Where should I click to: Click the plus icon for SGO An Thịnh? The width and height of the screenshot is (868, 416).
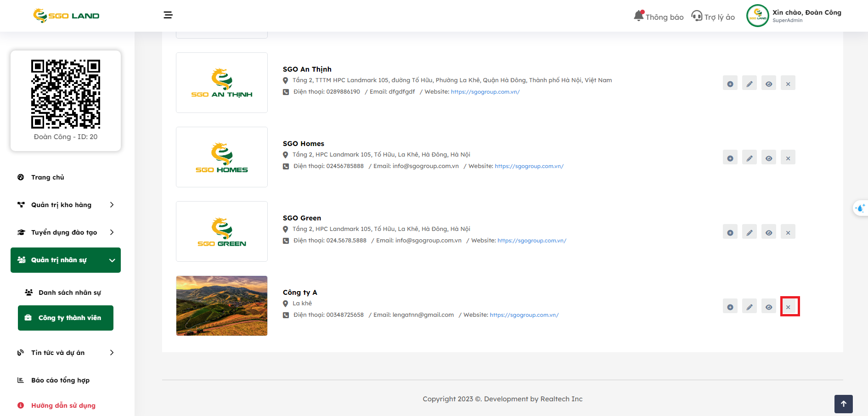coord(730,84)
